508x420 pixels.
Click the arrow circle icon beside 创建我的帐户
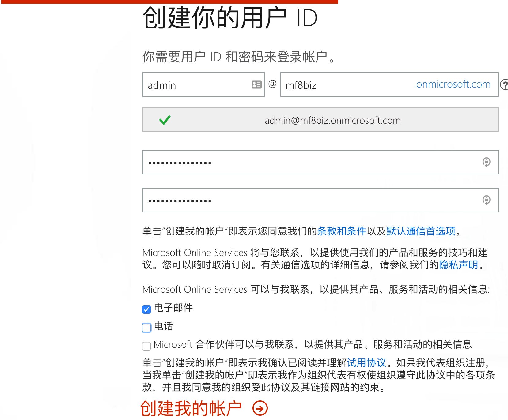coord(260,408)
